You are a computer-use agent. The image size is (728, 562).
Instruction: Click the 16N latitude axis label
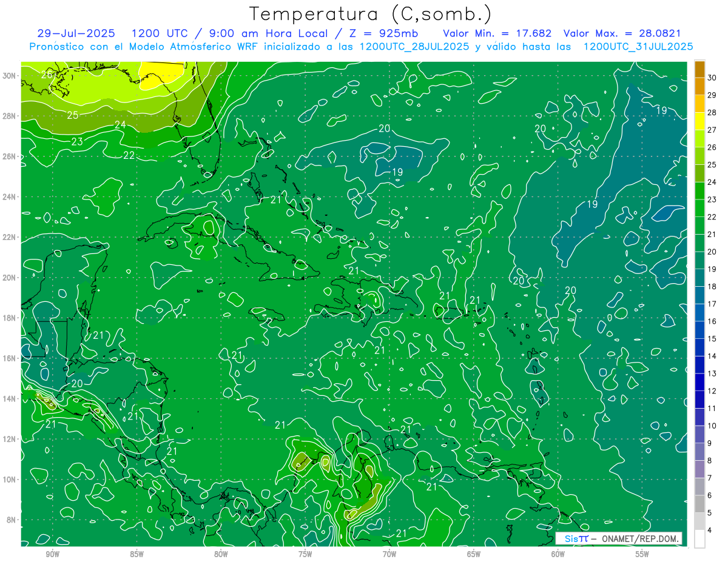click(x=10, y=358)
